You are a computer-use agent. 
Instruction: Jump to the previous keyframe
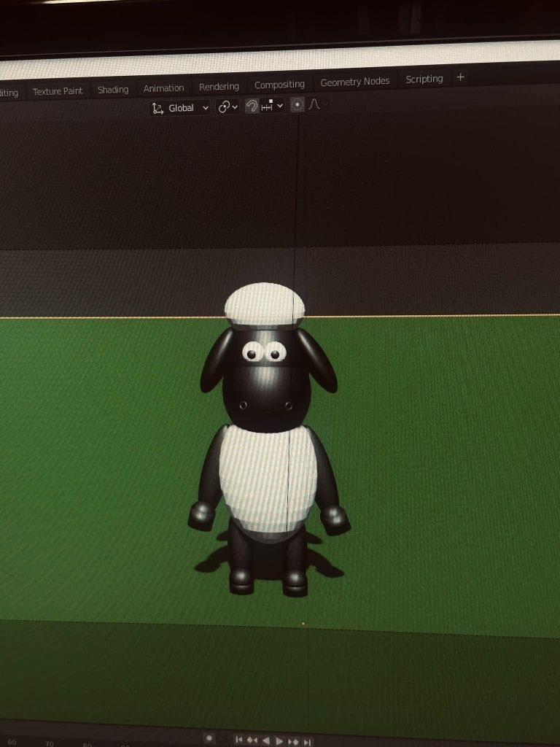tap(252, 740)
